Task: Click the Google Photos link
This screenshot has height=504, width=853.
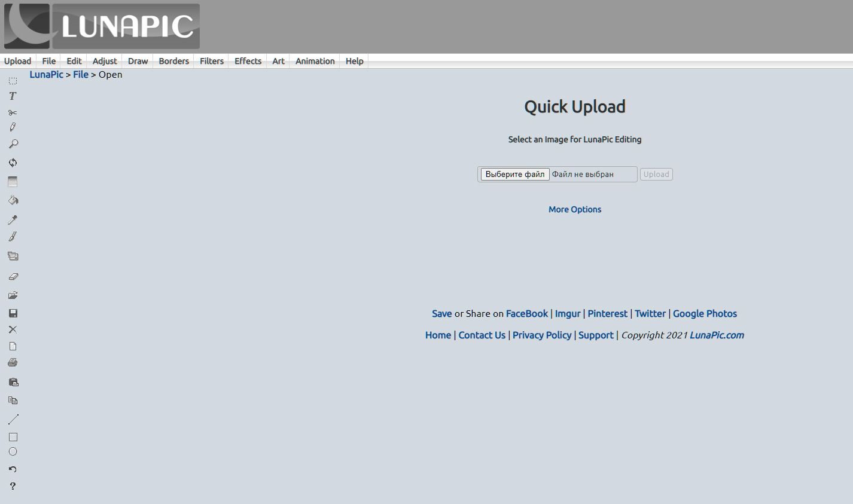Action: (x=705, y=313)
